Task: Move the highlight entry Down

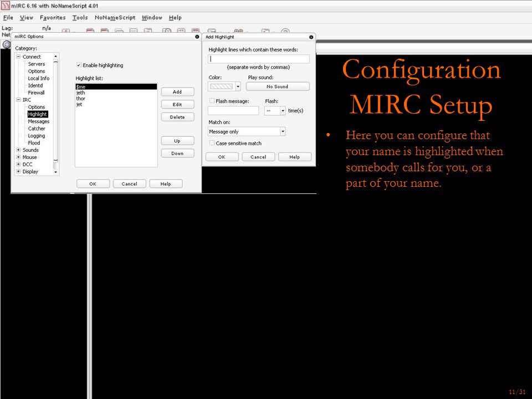Action: (x=177, y=154)
